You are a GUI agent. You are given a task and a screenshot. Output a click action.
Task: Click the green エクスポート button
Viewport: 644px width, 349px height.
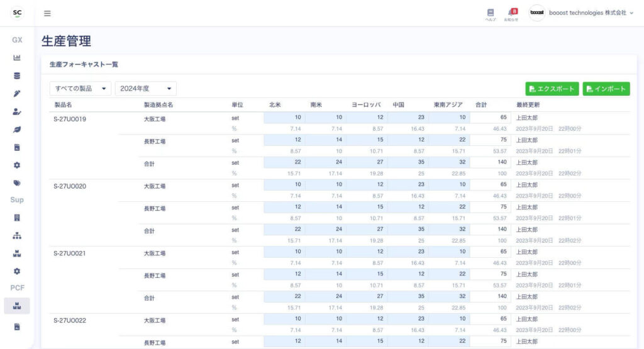pyautogui.click(x=552, y=89)
